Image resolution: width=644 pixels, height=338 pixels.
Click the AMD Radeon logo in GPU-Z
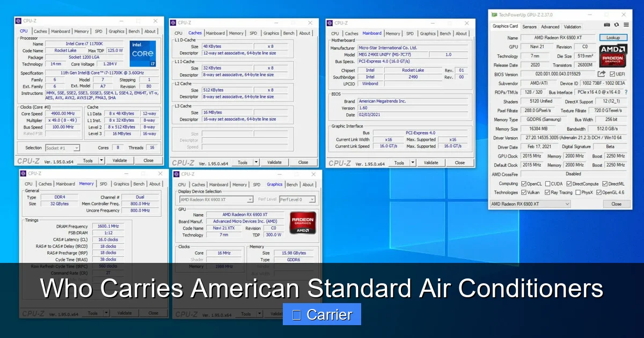tap(612, 55)
